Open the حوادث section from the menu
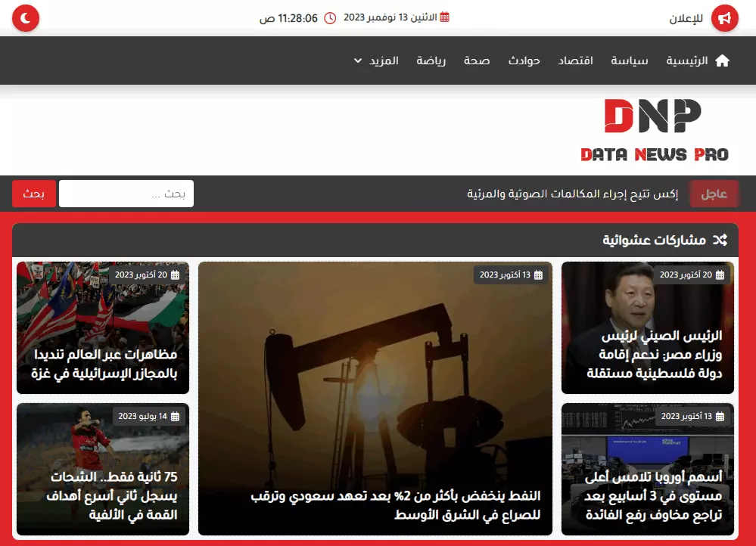 point(524,60)
